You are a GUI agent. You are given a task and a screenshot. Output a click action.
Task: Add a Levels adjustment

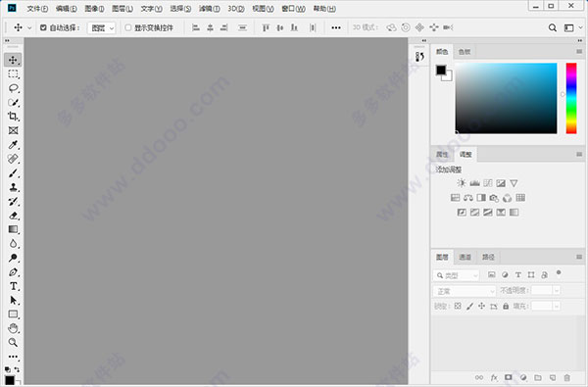tap(474, 183)
